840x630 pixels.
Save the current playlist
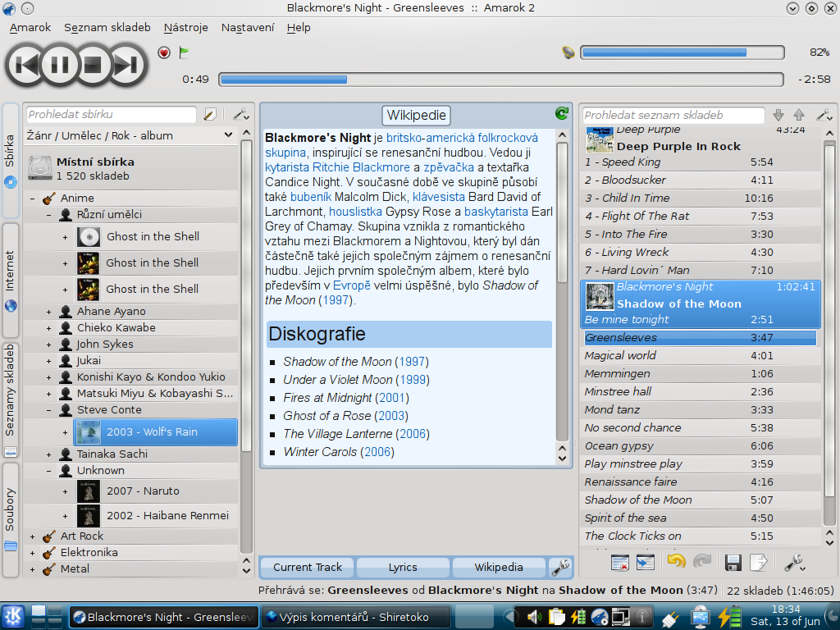pos(733,563)
